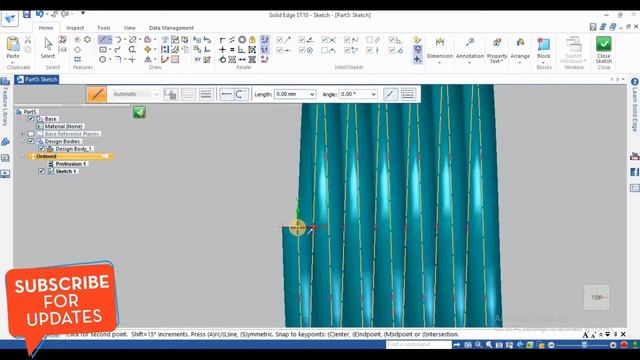Open the Angle value dropdown arrow

373,94
